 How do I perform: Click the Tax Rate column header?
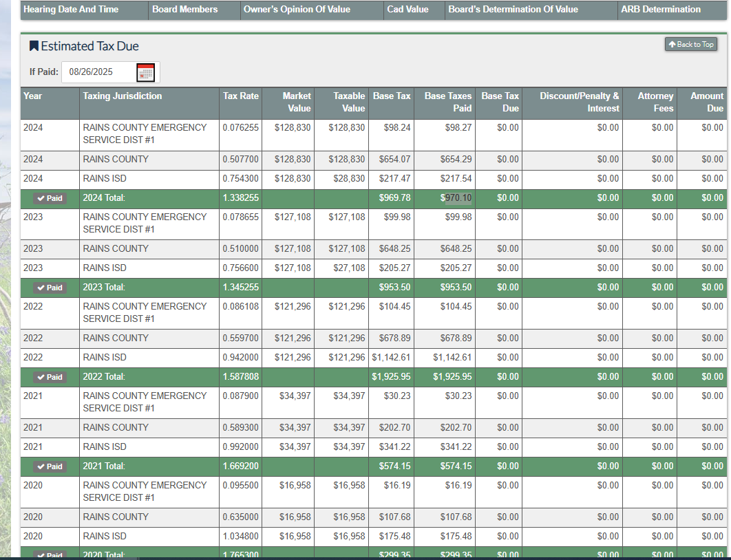click(240, 96)
